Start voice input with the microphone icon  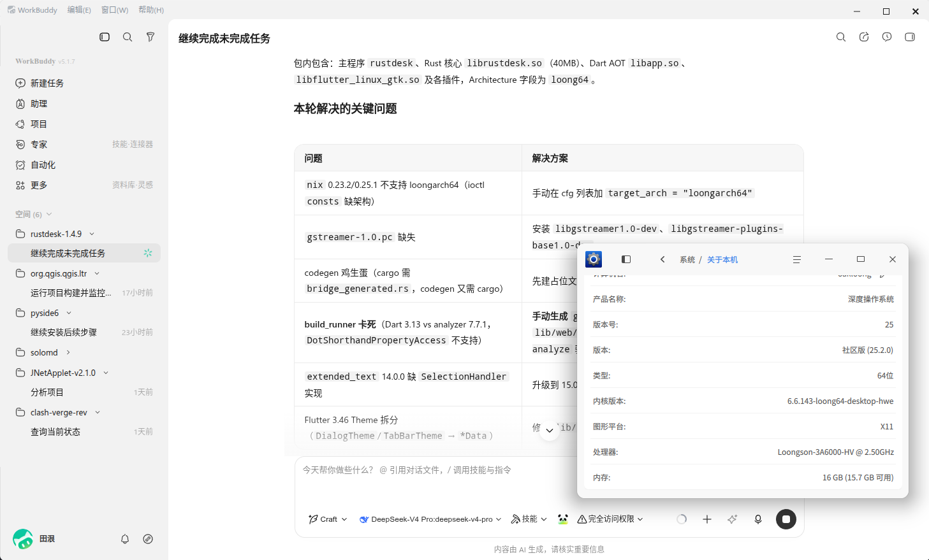click(x=758, y=519)
